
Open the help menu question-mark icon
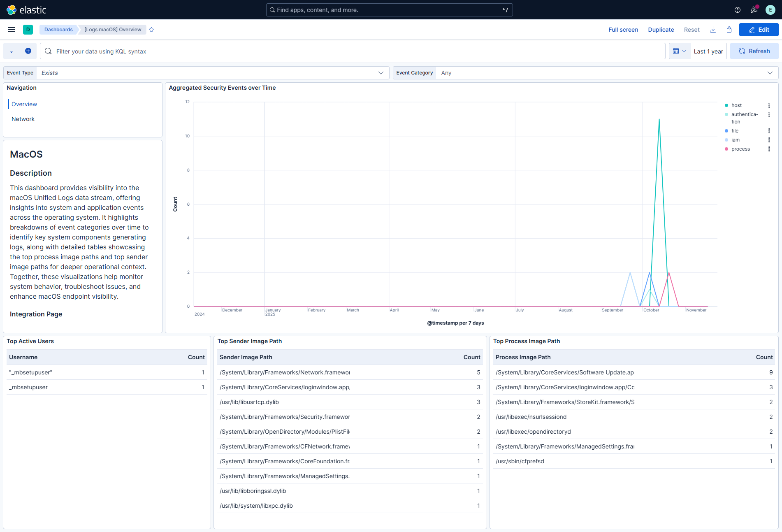(737, 9)
